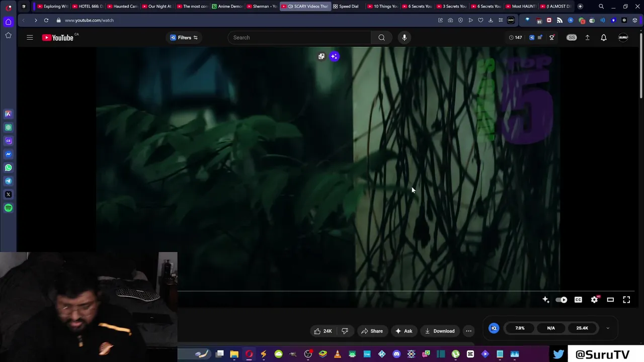Focus the YouTube search field
This screenshot has height=362, width=644.
tap(300, 37)
